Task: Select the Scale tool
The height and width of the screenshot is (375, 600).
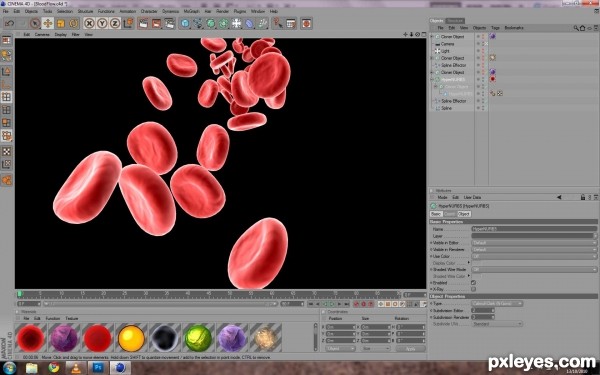Action: [x=60, y=23]
